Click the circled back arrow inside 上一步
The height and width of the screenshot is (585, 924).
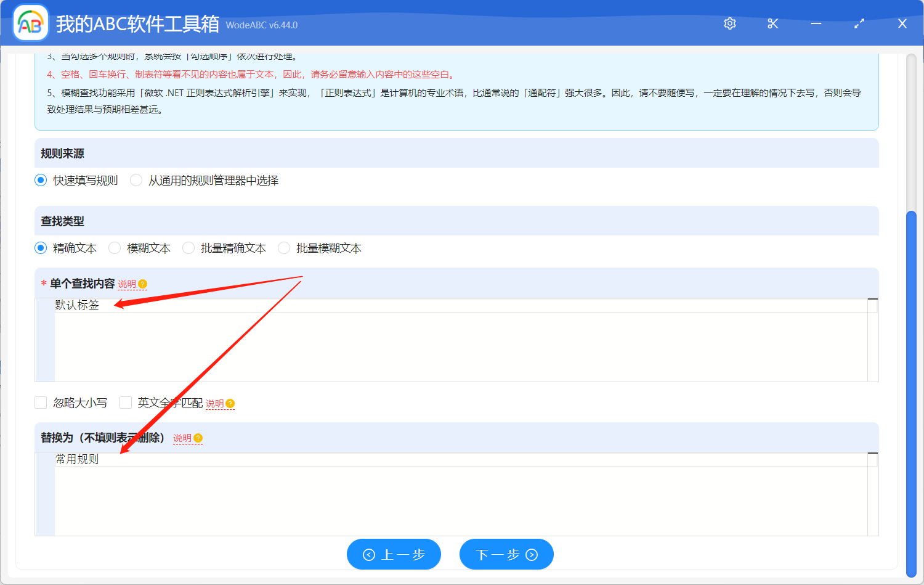point(369,554)
